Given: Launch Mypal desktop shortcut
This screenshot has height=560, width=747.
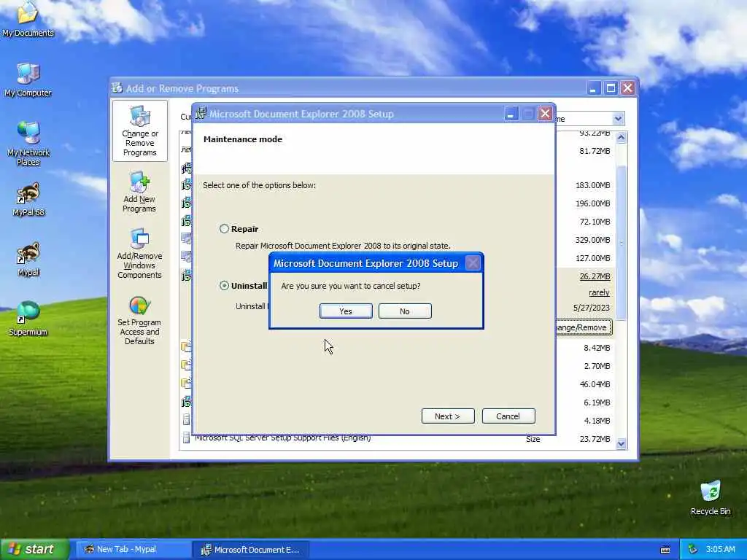Looking at the screenshot, I should click(x=28, y=260).
